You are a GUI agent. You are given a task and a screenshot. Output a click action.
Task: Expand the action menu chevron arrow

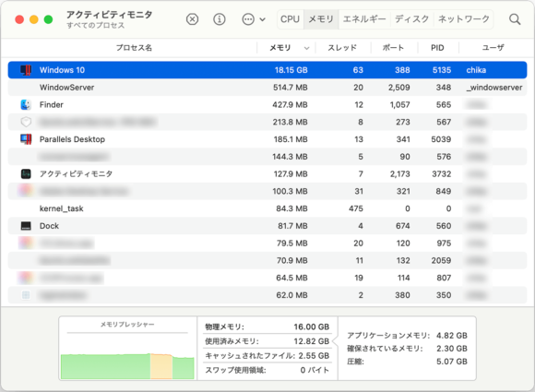262,19
